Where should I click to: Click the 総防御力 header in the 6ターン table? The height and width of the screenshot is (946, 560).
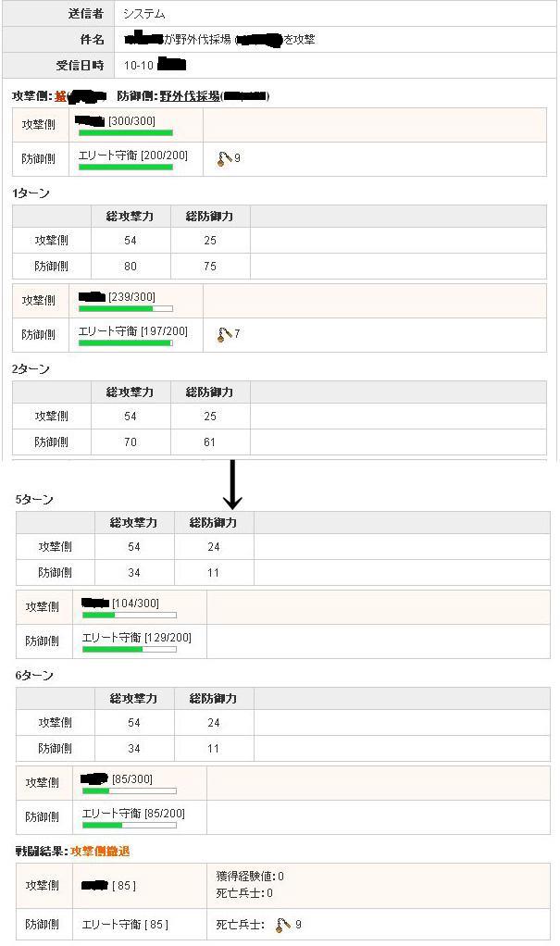[x=213, y=698]
